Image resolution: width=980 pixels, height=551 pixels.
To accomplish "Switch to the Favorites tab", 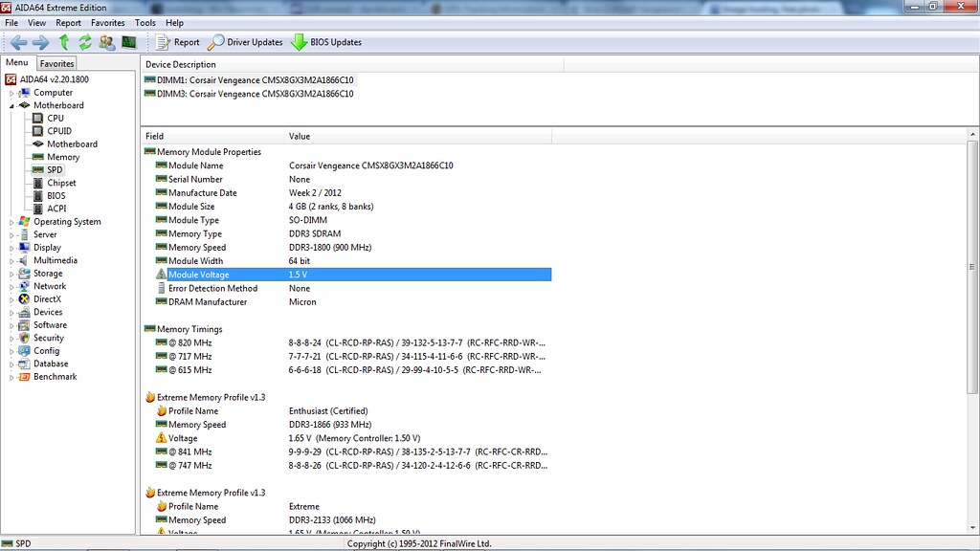I will [56, 64].
